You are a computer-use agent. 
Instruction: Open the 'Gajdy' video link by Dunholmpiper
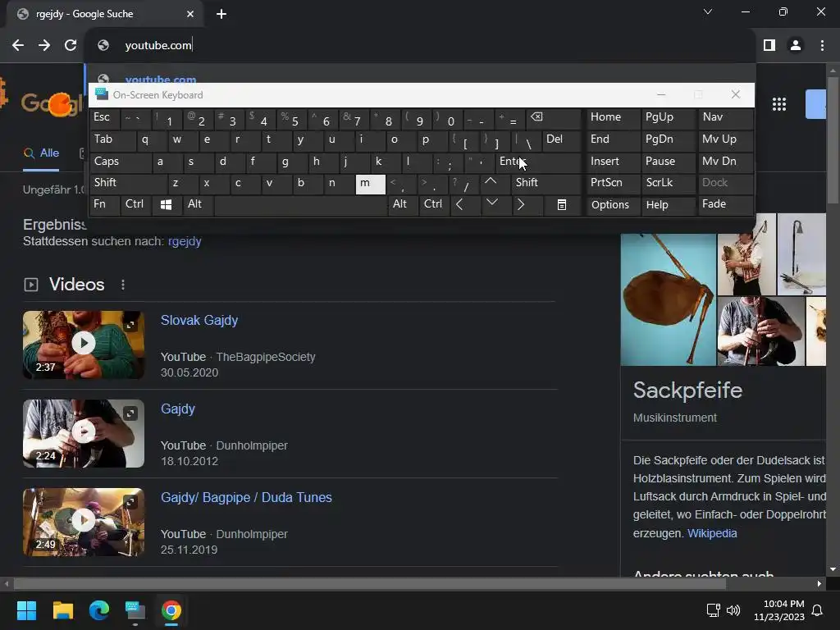[178, 409]
